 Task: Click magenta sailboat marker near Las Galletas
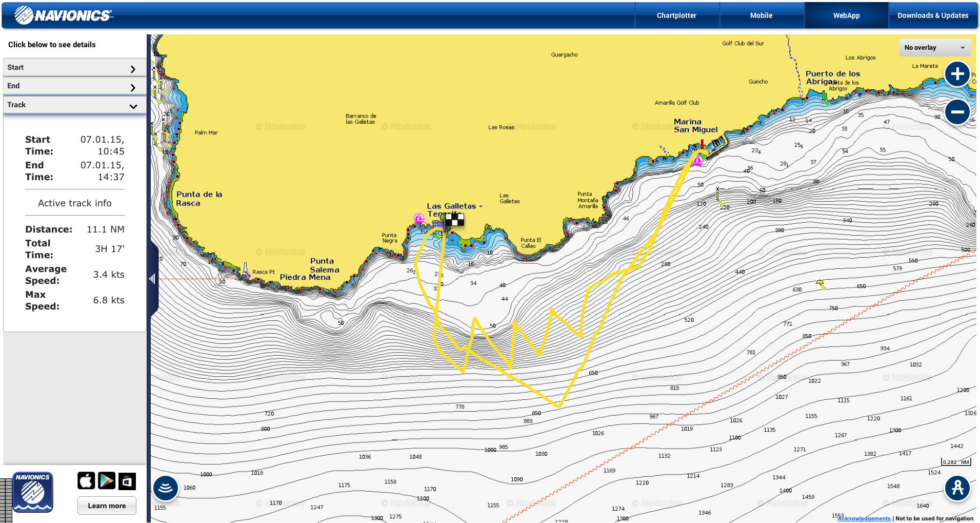coord(419,219)
